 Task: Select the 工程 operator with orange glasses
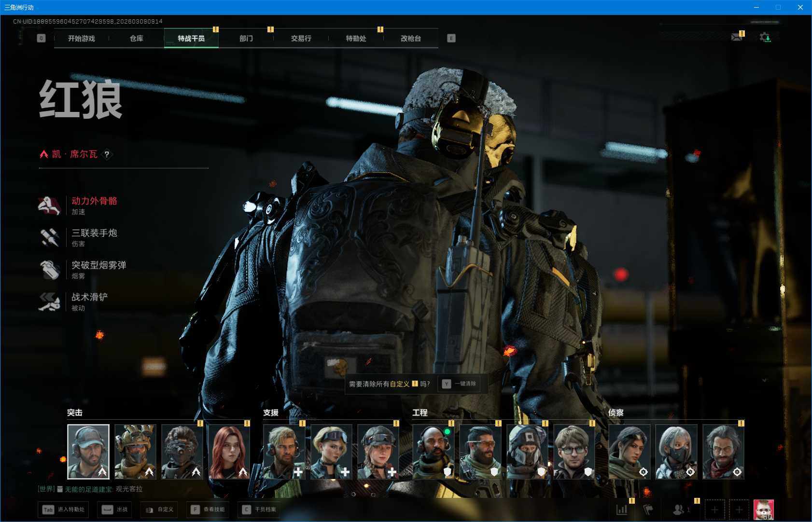pyautogui.click(x=480, y=452)
